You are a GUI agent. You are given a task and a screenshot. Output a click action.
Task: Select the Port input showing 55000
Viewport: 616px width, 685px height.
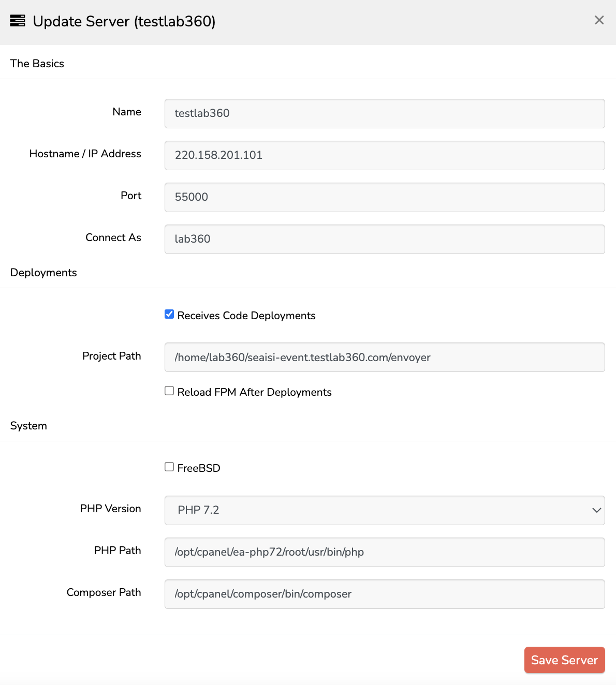click(x=384, y=197)
